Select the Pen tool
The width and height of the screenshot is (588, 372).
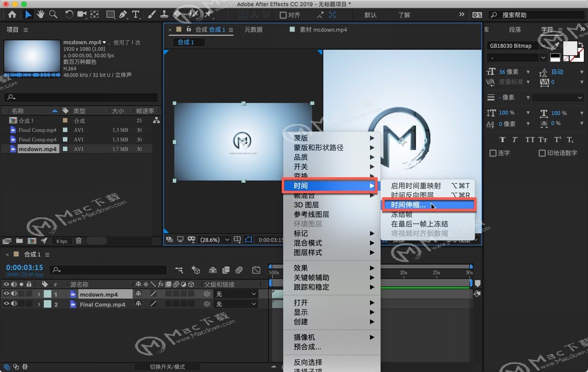point(123,15)
